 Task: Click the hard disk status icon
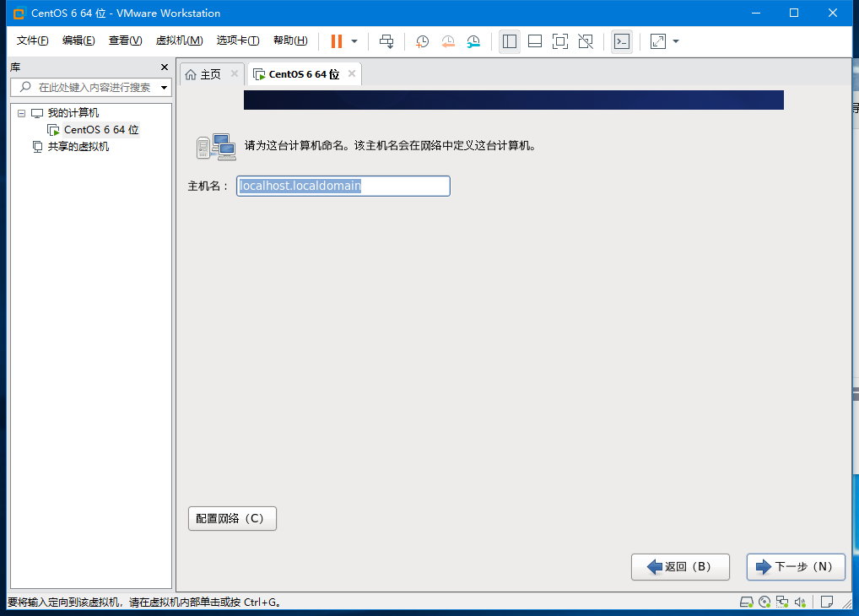[x=746, y=602]
